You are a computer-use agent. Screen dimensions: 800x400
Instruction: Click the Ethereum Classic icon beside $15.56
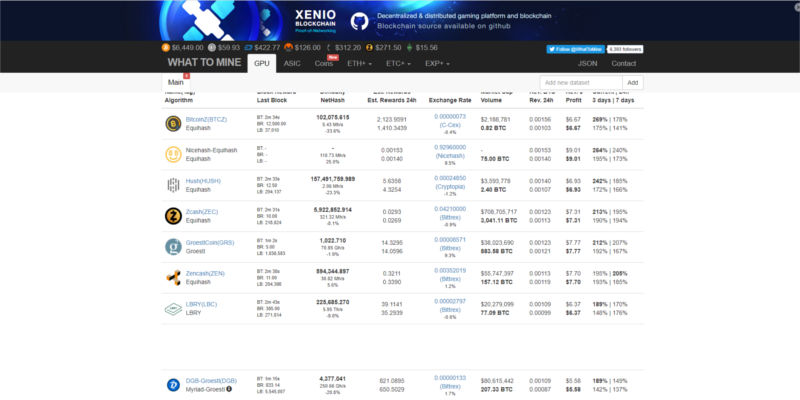click(409, 47)
